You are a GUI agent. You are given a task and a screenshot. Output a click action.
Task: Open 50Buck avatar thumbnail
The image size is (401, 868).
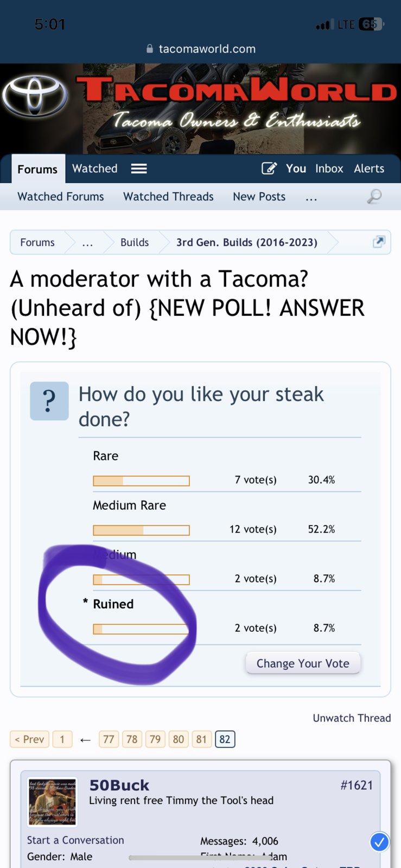tap(53, 802)
